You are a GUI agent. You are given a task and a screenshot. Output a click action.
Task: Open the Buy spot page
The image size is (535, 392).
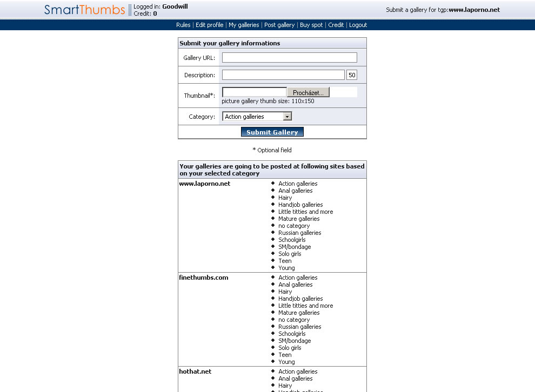pyautogui.click(x=311, y=25)
